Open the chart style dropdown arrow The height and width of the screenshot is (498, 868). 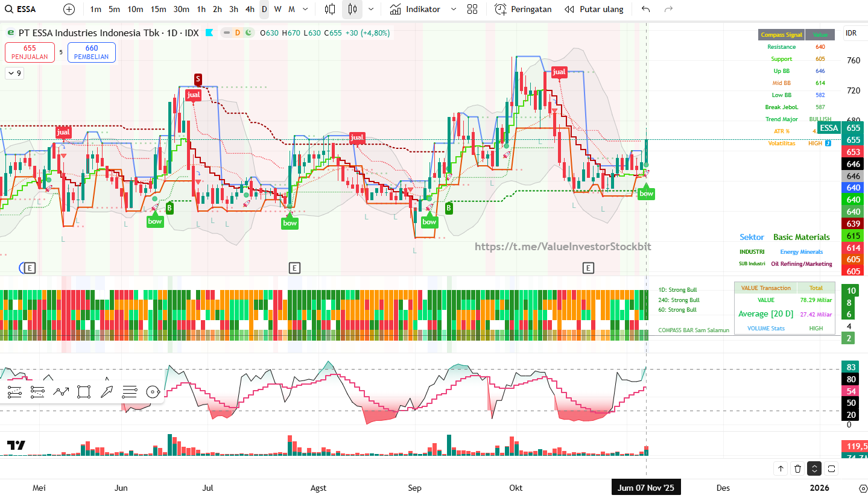pyautogui.click(x=370, y=9)
